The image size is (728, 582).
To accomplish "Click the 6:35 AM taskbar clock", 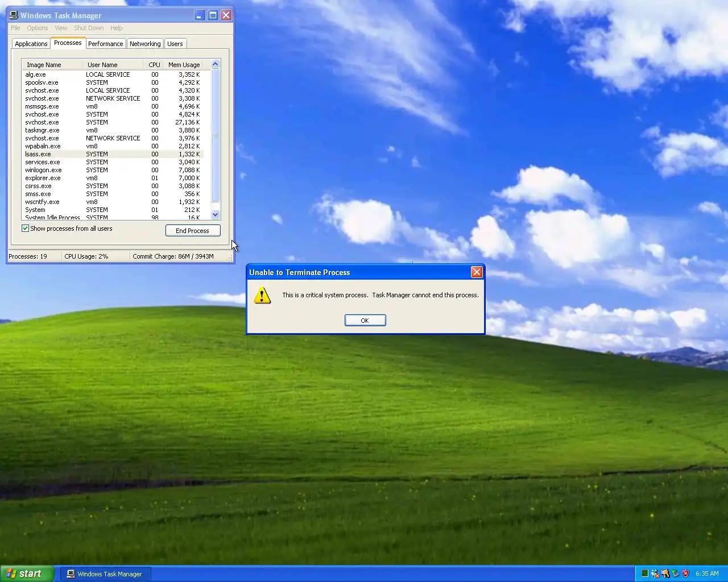I will tap(707, 573).
